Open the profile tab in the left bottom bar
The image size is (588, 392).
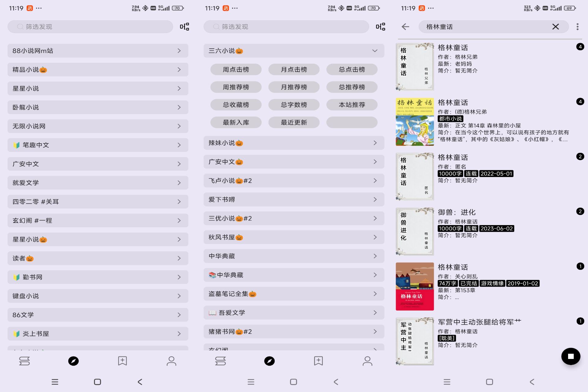coord(171,361)
